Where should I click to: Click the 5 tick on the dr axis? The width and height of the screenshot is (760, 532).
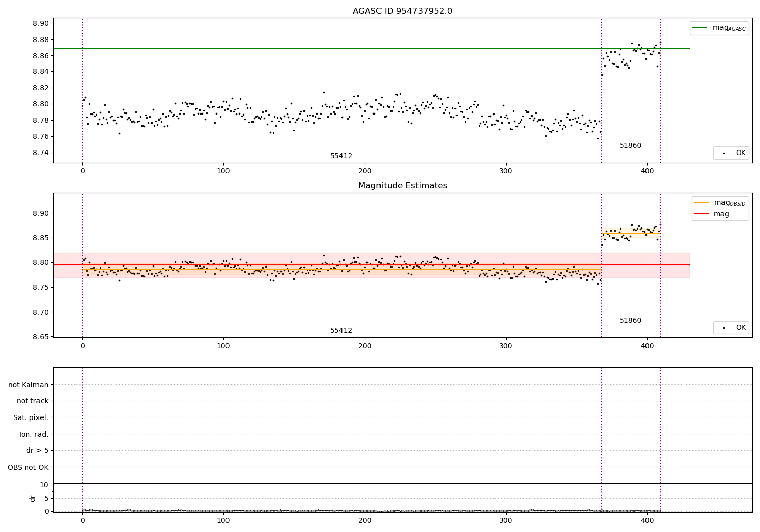(46, 499)
